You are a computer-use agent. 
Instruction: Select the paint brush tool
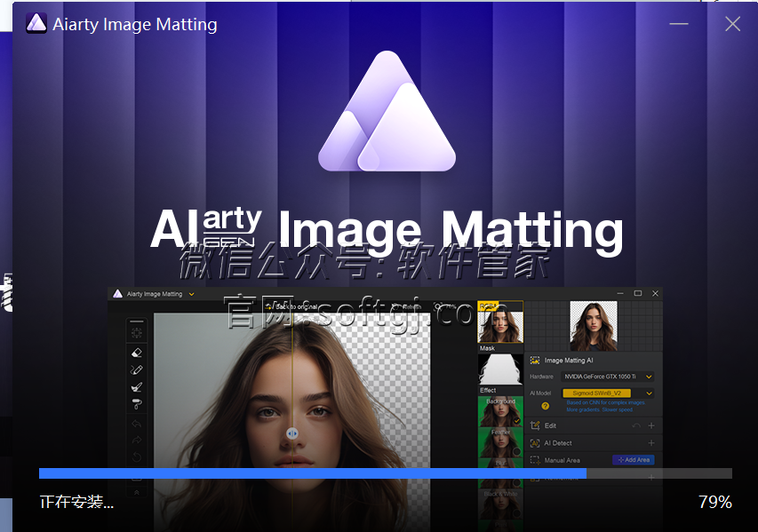tap(136, 387)
